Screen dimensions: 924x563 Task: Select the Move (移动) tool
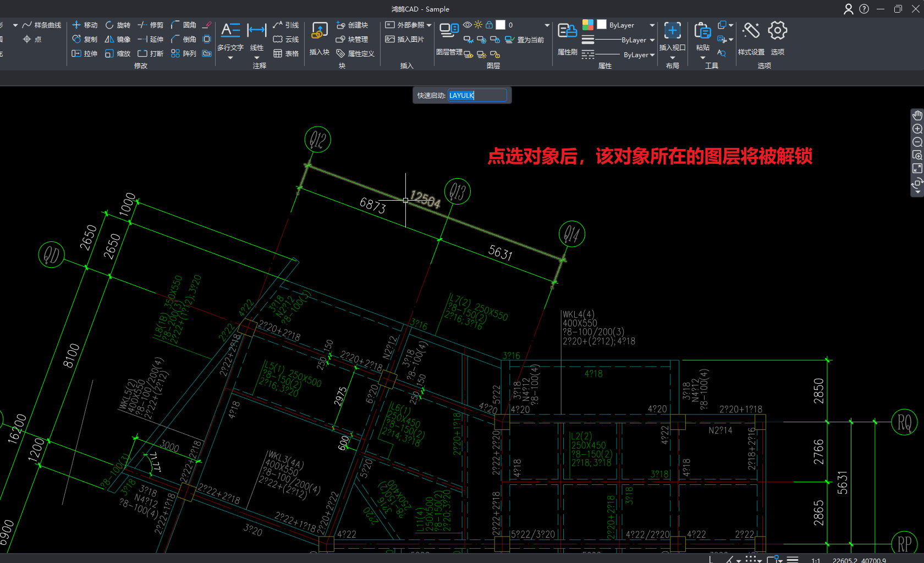85,25
